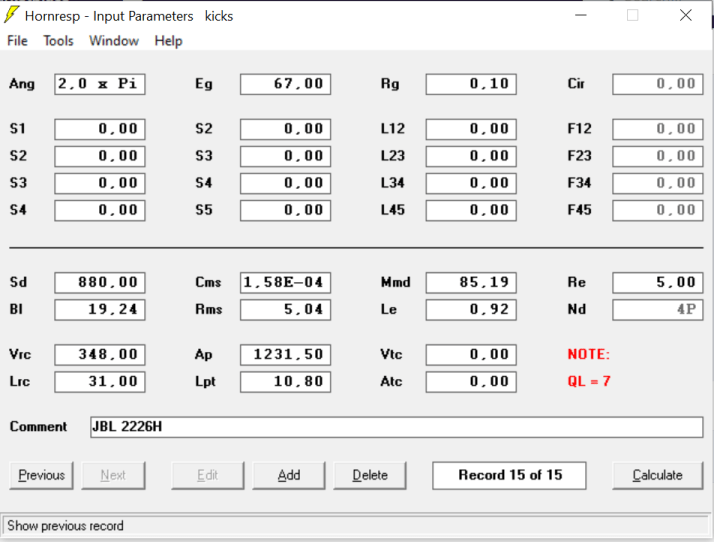Select the Rms field showing 5,04
This screenshot has height=542, width=714.
pyautogui.click(x=286, y=310)
